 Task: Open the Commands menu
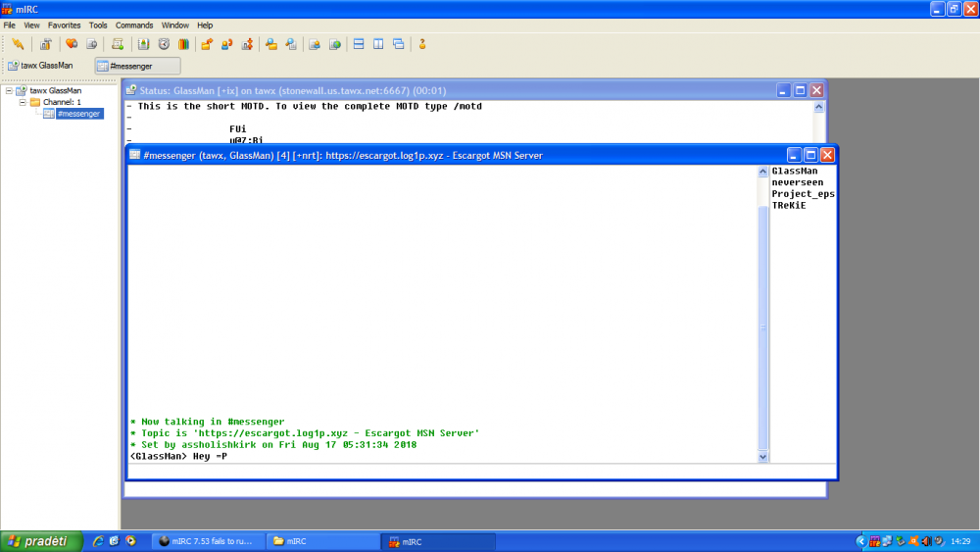click(x=134, y=25)
